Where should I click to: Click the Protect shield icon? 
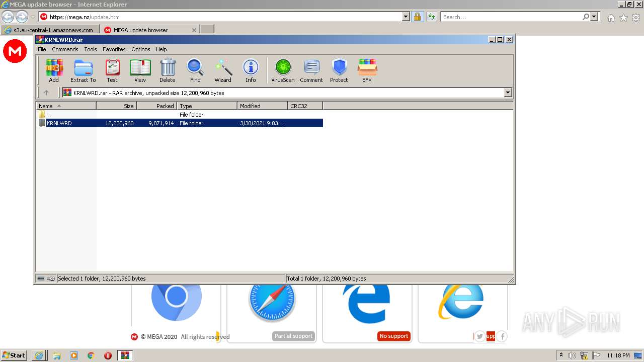pyautogui.click(x=339, y=70)
